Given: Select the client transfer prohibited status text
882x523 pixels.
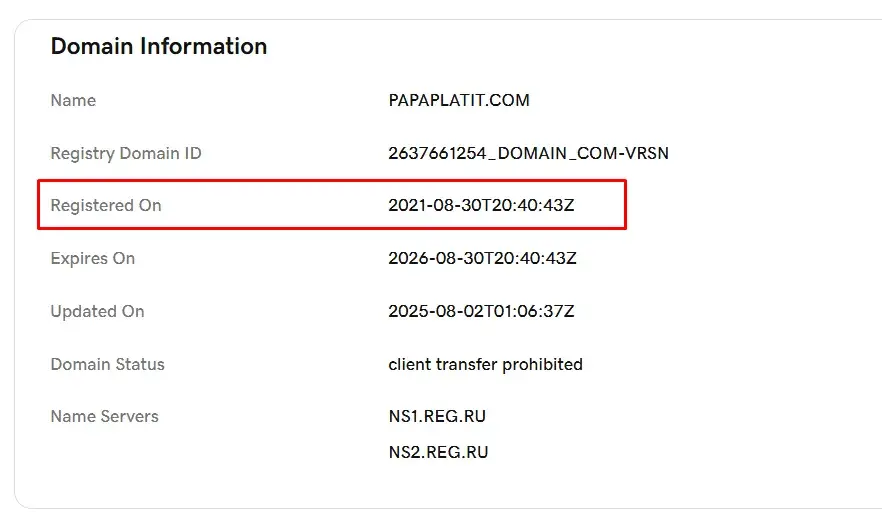Looking at the screenshot, I should point(485,364).
